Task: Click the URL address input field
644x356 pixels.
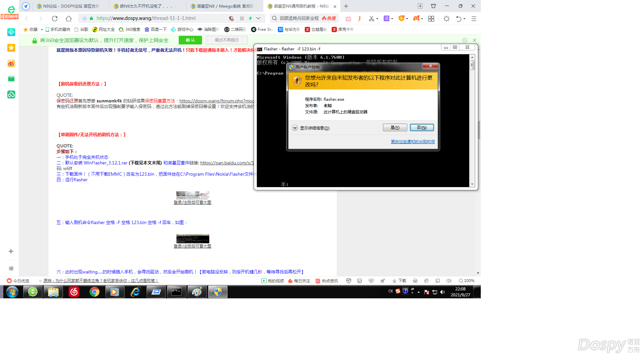Action: [159, 18]
